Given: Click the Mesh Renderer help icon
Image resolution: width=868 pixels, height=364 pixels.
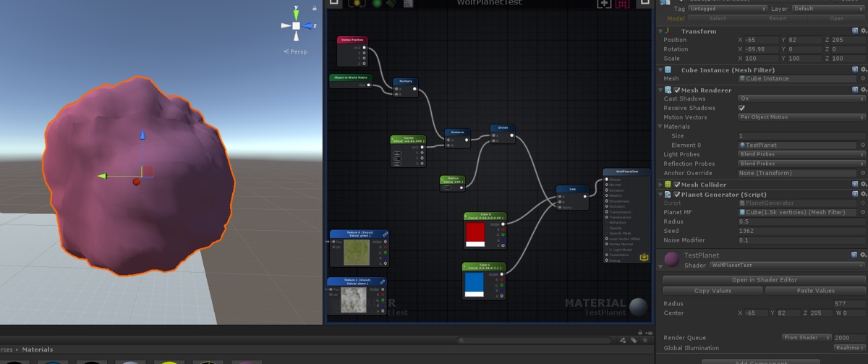Looking at the screenshot, I should click(x=855, y=90).
